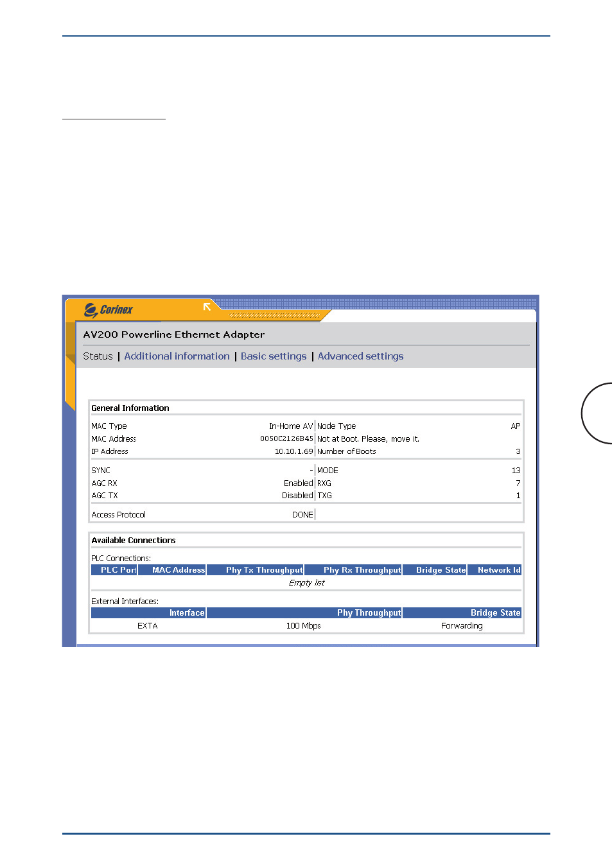Click the Number of Boots label

347,451
